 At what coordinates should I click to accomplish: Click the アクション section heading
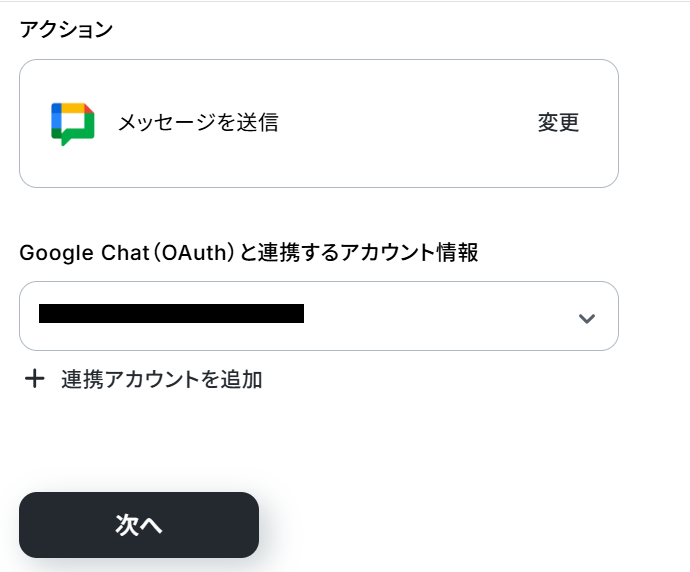click(x=66, y=29)
